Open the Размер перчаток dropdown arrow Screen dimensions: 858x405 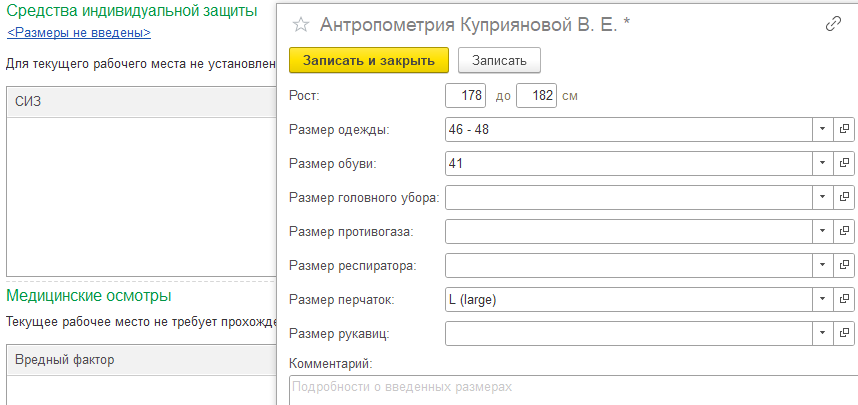pyautogui.click(x=821, y=299)
